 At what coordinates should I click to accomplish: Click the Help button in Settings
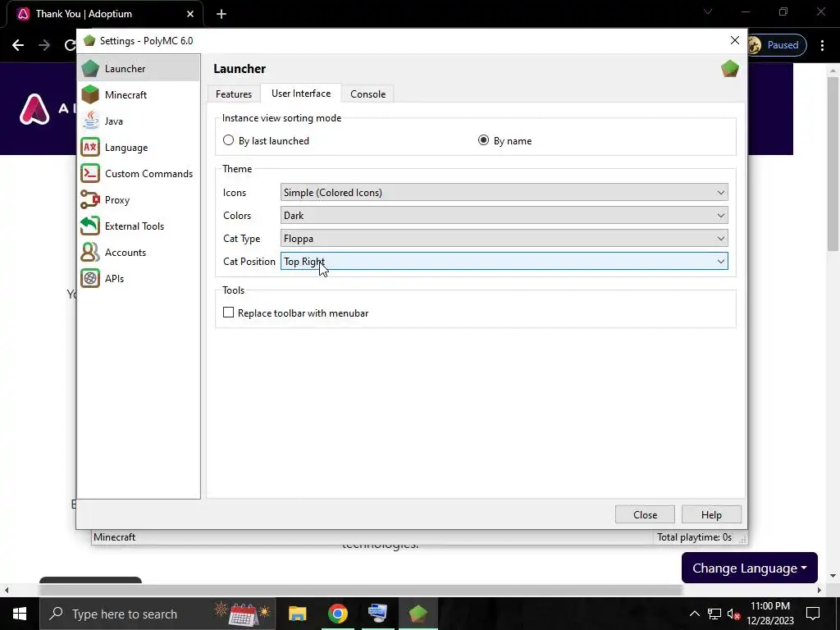point(711,515)
